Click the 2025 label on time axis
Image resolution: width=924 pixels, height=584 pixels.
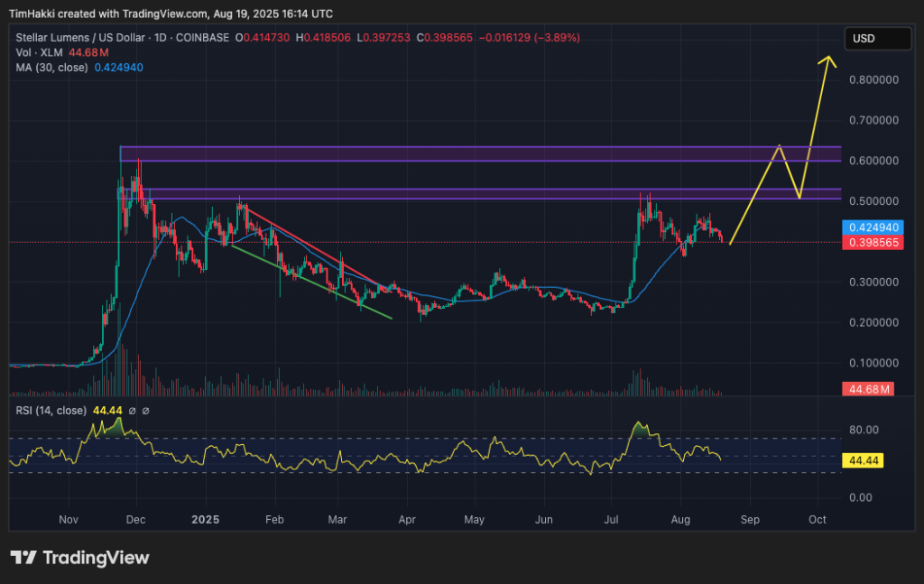(x=206, y=520)
